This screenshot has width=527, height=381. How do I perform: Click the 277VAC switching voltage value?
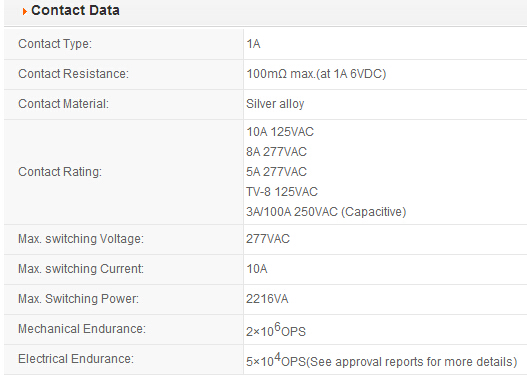pos(268,239)
